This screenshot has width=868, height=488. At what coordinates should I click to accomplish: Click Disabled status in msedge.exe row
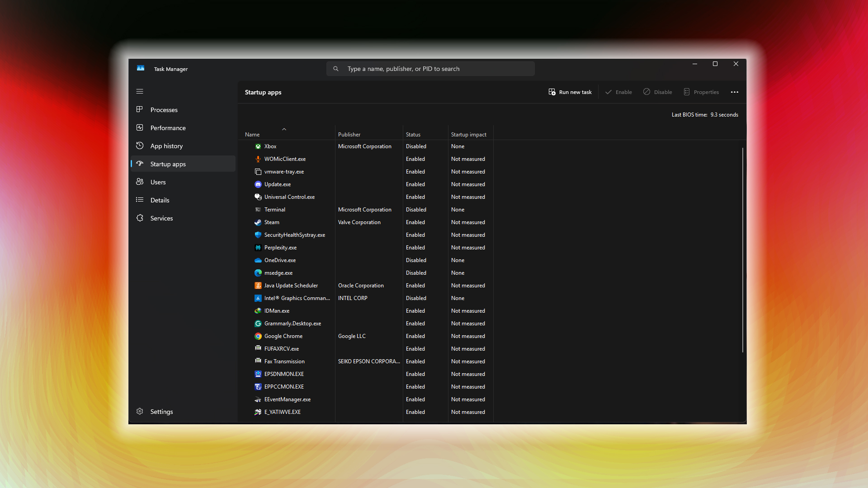coord(416,273)
